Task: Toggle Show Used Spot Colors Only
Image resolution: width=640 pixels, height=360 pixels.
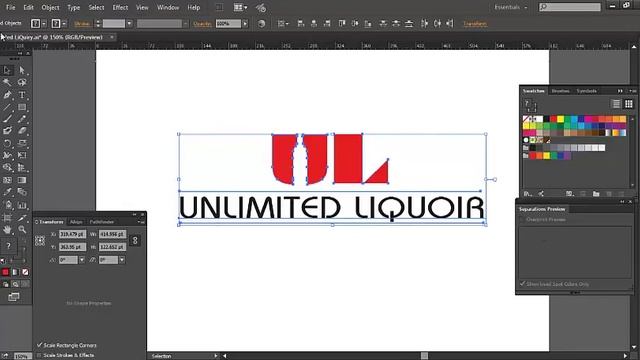Action: coord(522,284)
